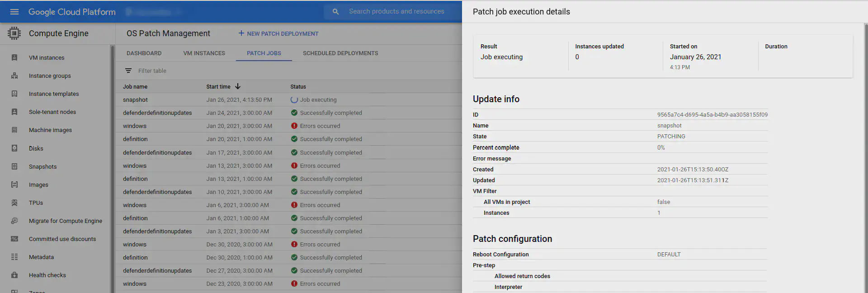Click green check icon for Jan 17 job
The height and width of the screenshot is (293, 868).
pyautogui.click(x=294, y=152)
